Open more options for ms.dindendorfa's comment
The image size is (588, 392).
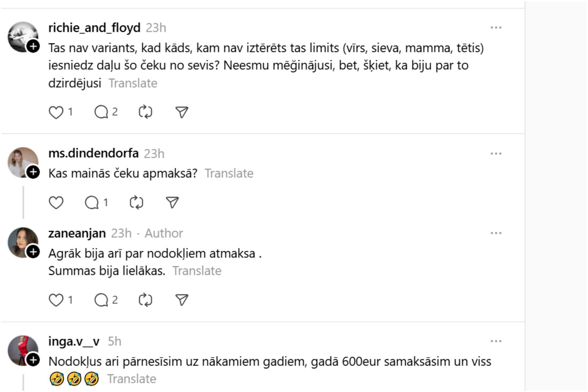[x=496, y=154]
